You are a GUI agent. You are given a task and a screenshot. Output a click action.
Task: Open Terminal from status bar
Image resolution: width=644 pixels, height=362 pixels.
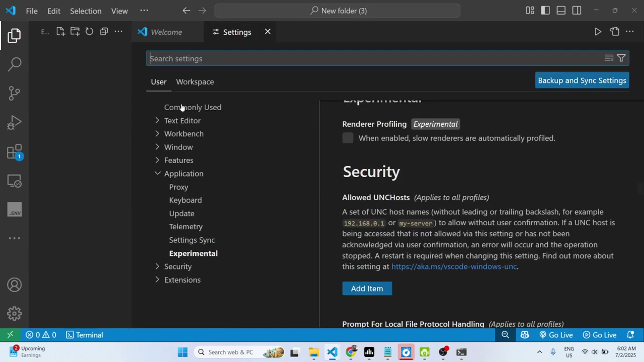85,335
